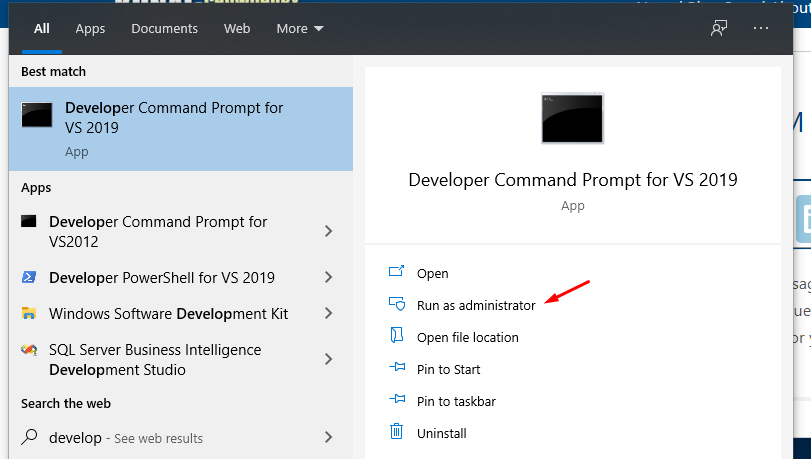Screen dimensions: 811x459
Task: Expand Windows Software Development Kit options
Action: coord(328,313)
